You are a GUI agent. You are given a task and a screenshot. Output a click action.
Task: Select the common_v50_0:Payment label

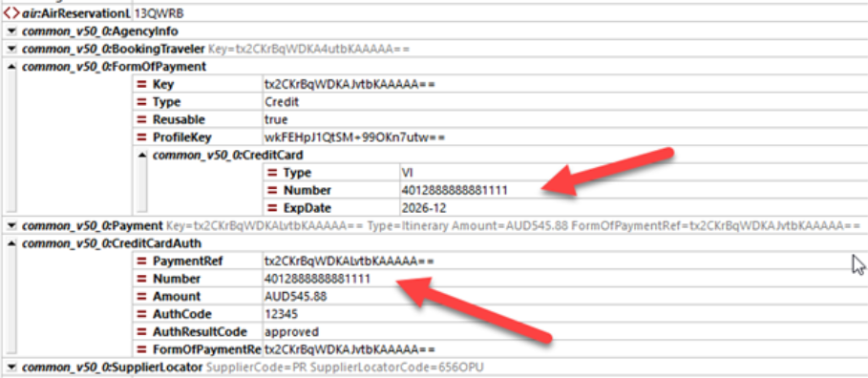click(93, 225)
